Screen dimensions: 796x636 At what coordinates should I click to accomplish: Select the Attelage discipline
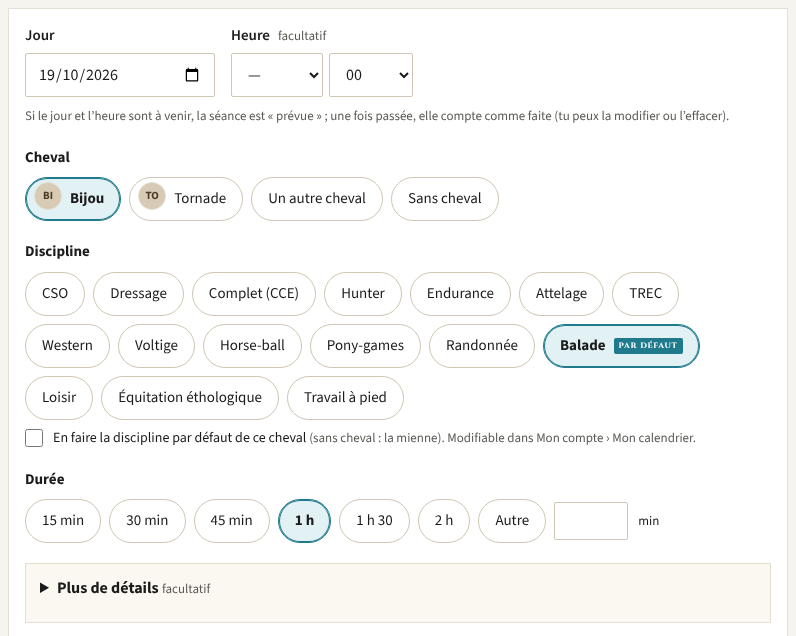pos(561,294)
